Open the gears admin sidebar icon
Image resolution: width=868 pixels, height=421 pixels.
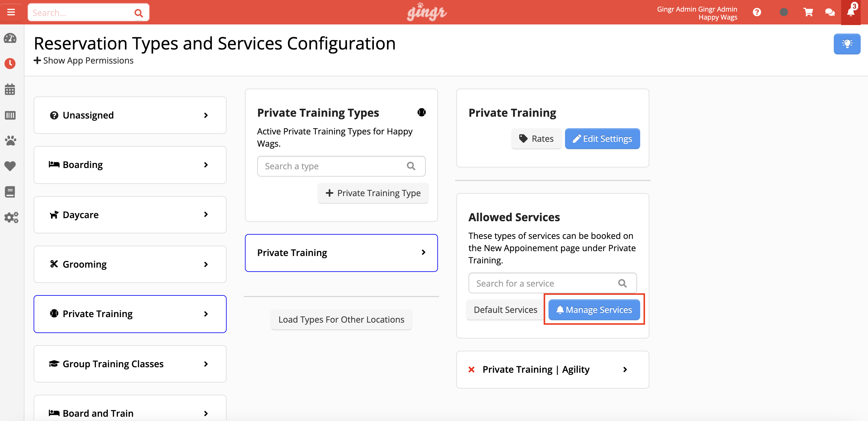coord(11,218)
